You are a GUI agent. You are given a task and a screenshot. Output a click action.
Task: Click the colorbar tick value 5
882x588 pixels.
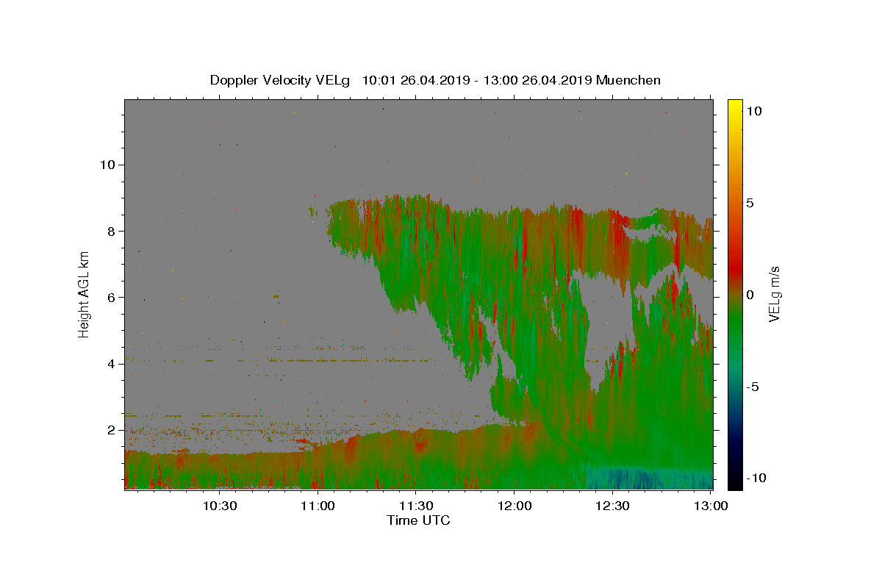click(x=750, y=203)
